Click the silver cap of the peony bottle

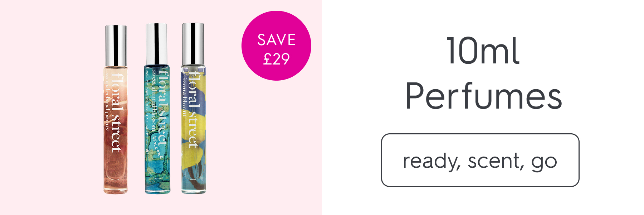[116, 46]
